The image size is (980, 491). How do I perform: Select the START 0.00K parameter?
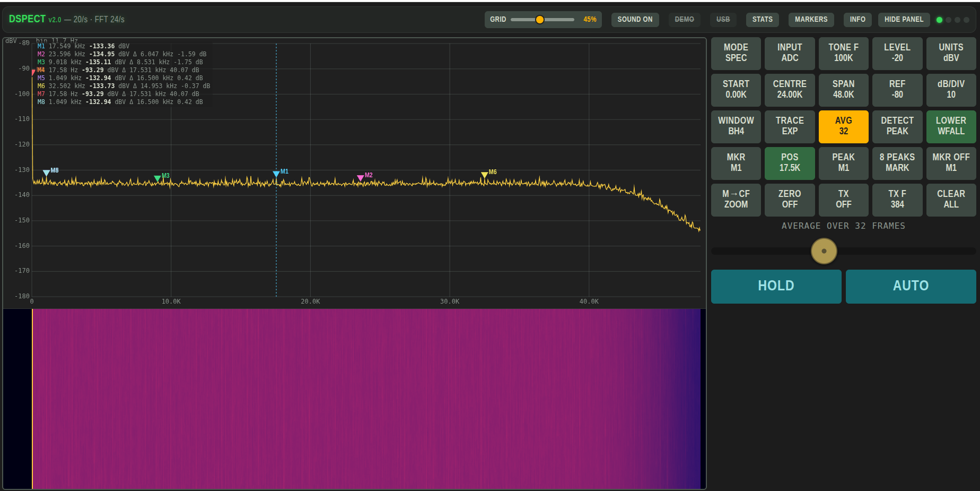point(736,90)
